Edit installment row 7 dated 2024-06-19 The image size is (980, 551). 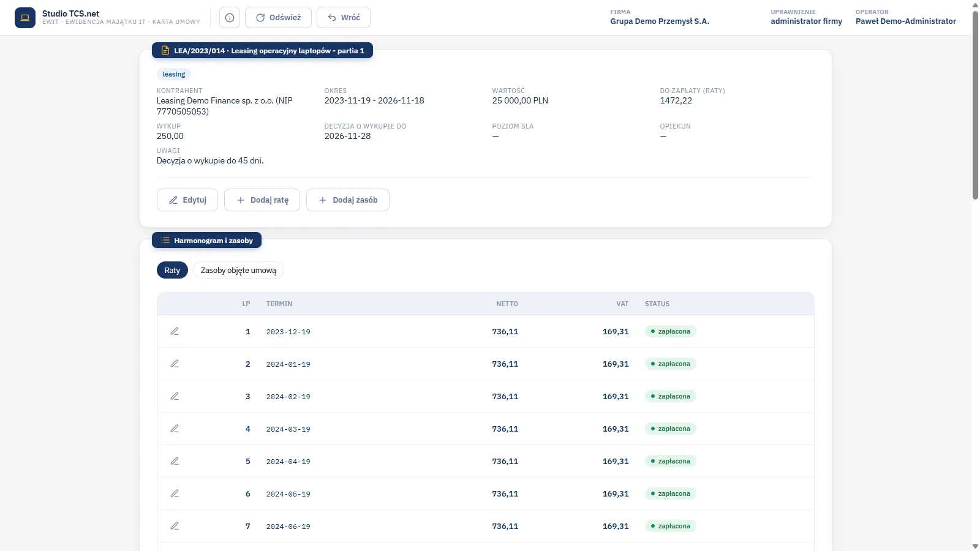pos(175,526)
